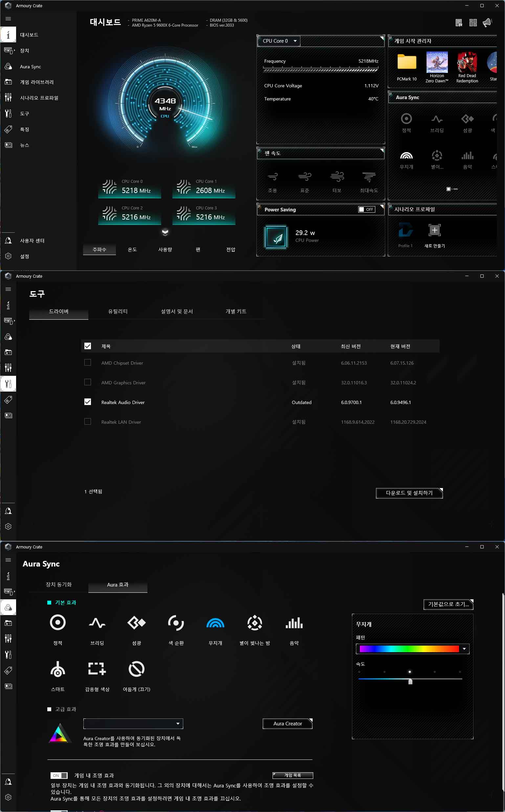This screenshot has height=812, width=505.
Task: Open Aura Sync in top window sidebar
Action: [x=30, y=66]
